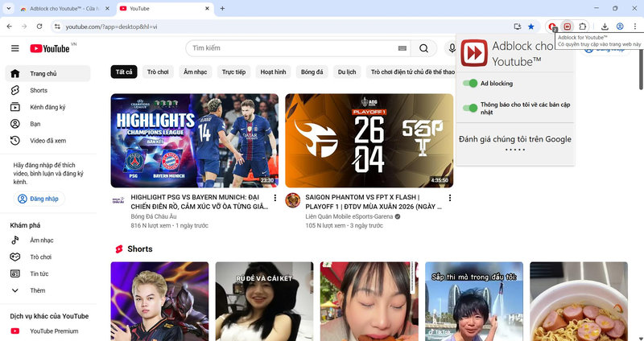
Task: Select the Hoạt hình filter chip
Action: coord(273,72)
